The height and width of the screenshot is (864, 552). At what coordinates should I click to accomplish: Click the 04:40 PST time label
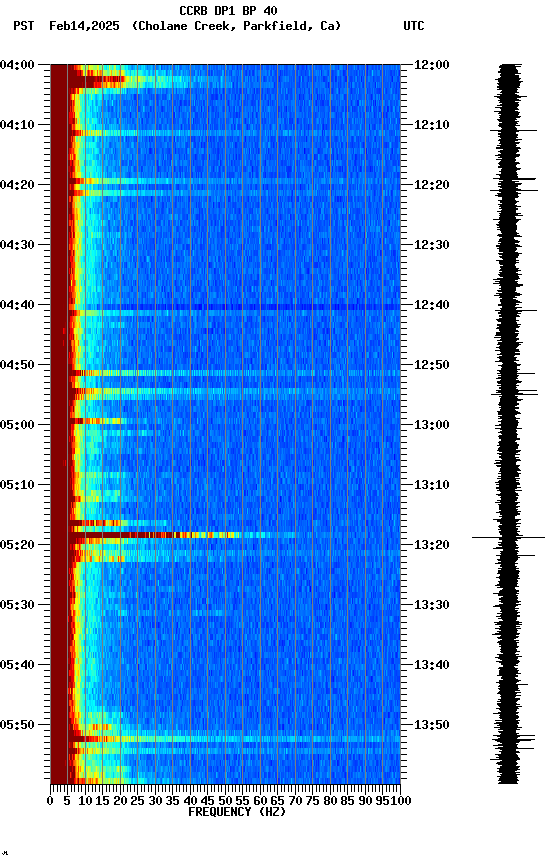(17, 305)
